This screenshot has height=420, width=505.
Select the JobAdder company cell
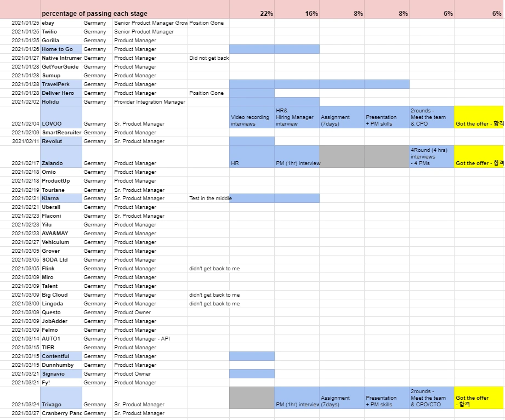(61, 321)
